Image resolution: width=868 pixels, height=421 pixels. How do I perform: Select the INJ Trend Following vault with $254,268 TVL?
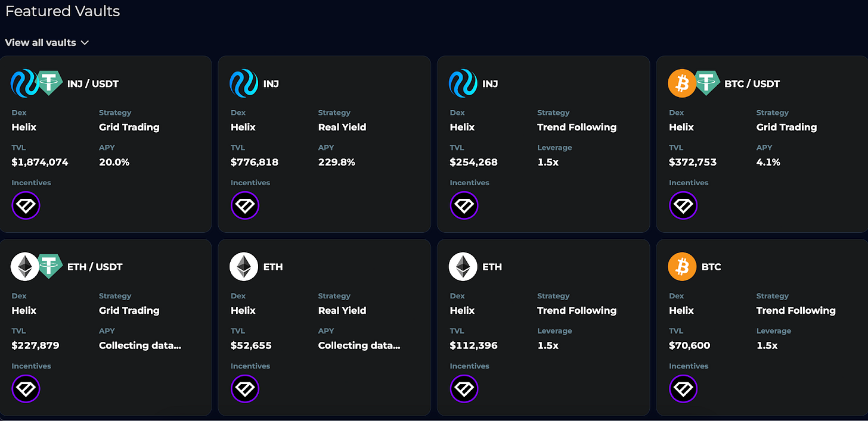click(543, 144)
